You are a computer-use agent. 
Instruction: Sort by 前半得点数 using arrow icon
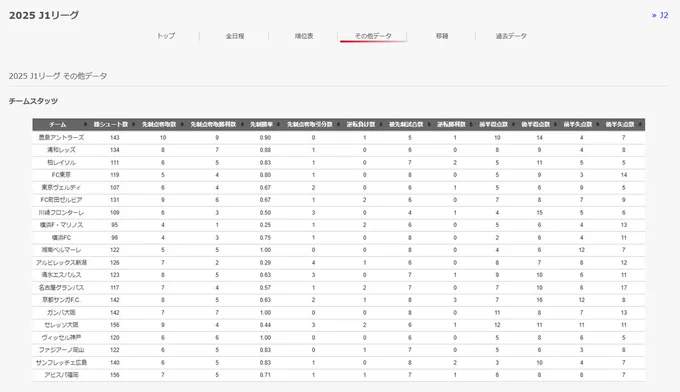513,124
